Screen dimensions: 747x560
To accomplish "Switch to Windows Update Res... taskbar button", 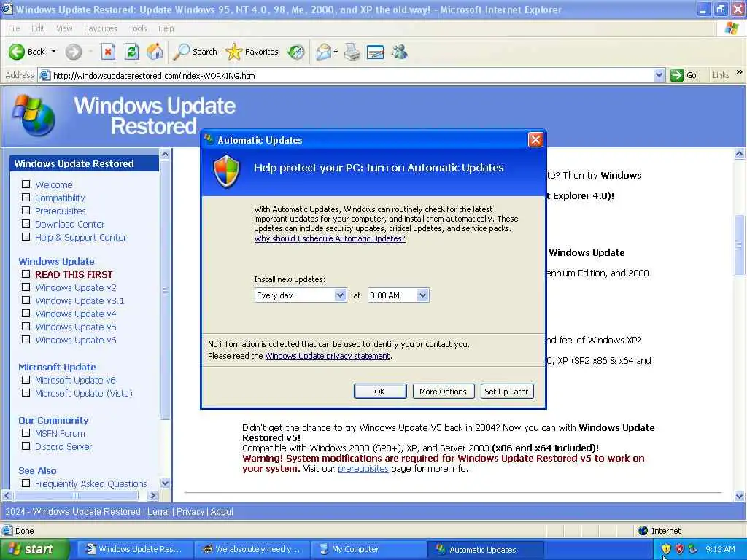I will click(134, 549).
